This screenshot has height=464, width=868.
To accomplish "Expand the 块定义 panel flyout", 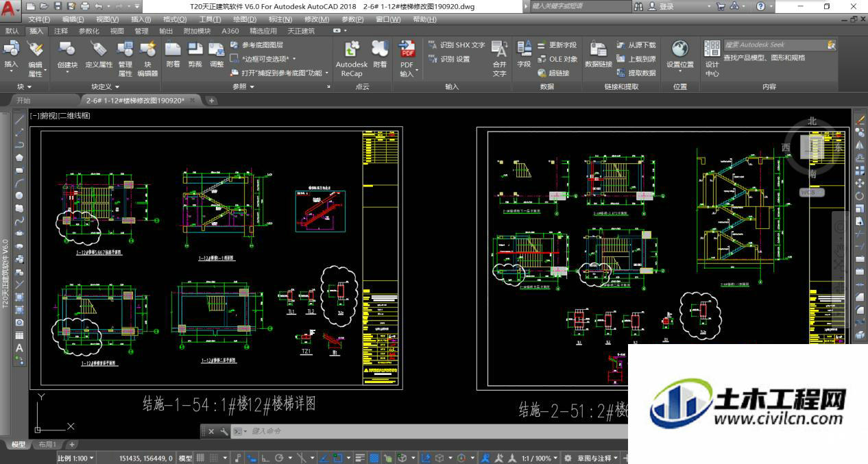I will [106, 87].
